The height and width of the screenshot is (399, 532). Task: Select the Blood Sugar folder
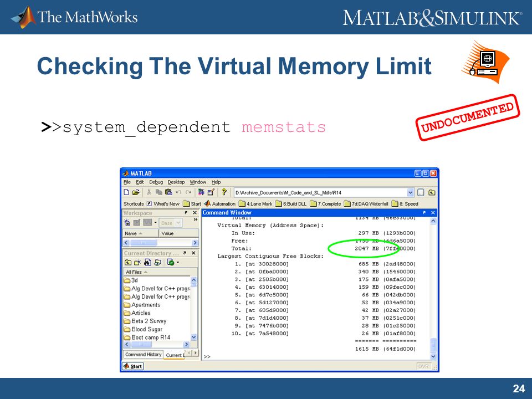143,329
